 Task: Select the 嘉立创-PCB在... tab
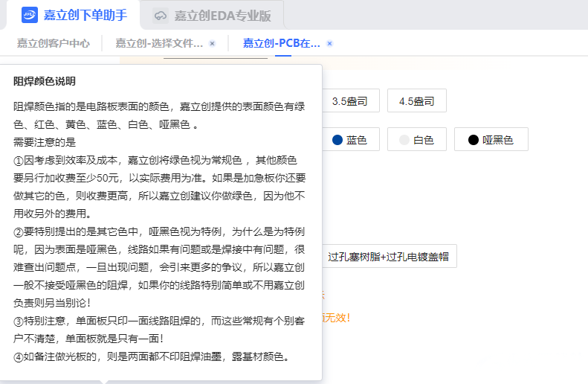coord(281,44)
